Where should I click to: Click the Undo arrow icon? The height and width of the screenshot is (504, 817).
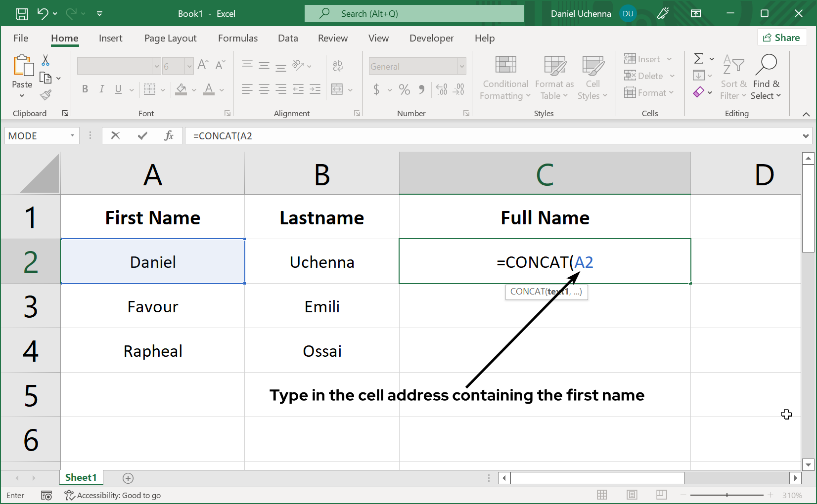43,14
